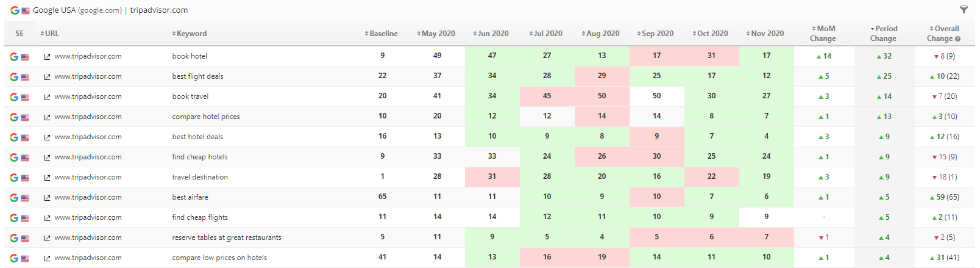Open external link icon for book hotel row
The image size is (980, 268).
[x=47, y=57]
